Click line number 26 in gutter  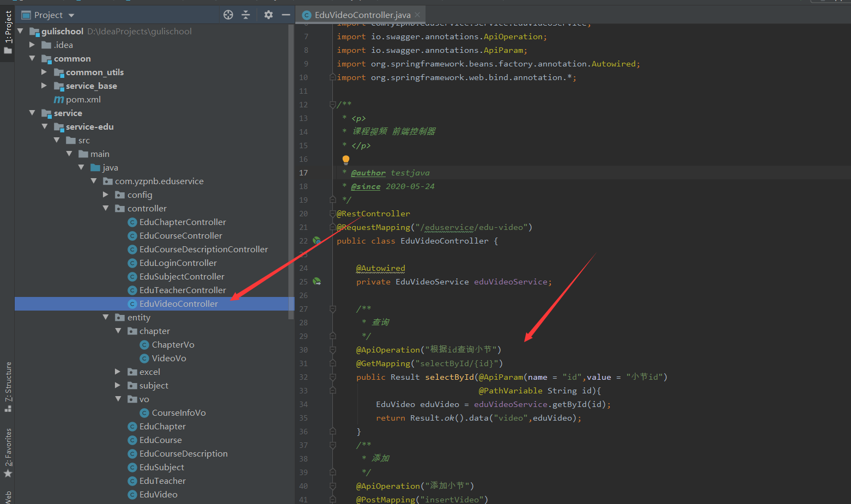(303, 295)
